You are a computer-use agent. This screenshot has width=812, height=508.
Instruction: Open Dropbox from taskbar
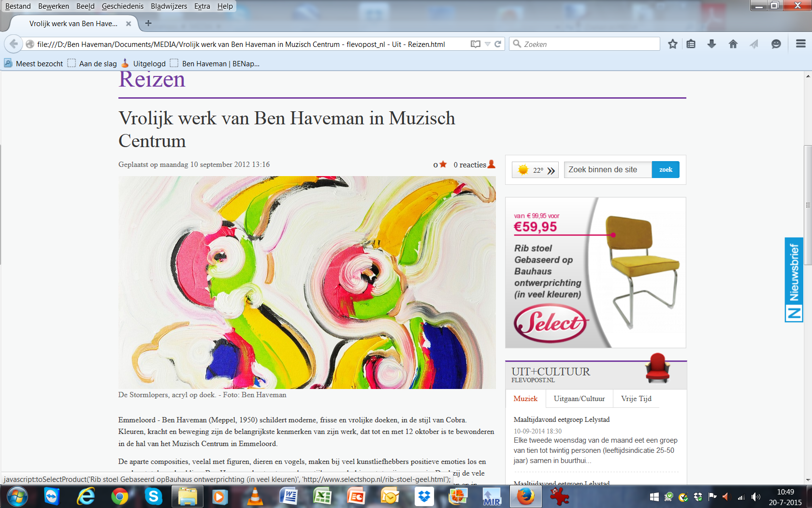pos(424,496)
